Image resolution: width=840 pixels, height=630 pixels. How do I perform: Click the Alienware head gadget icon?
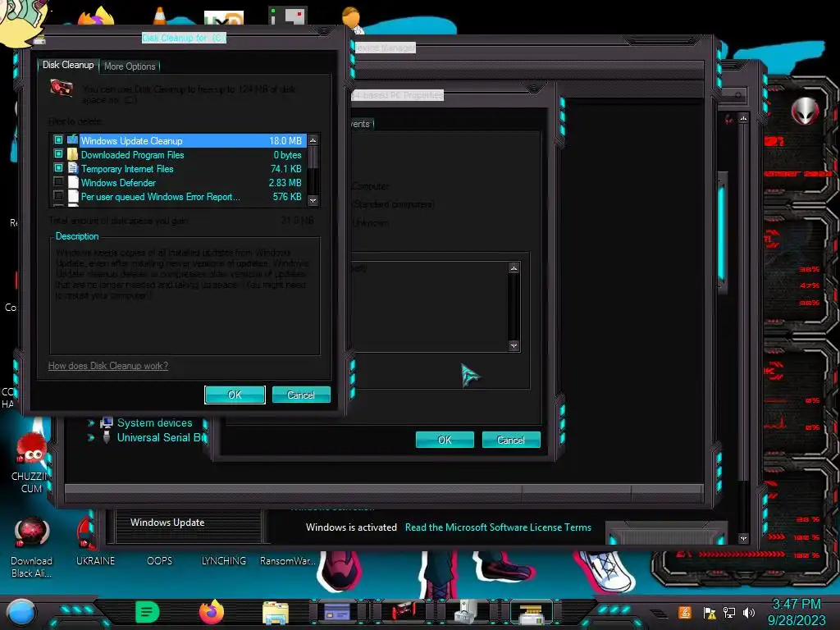[x=805, y=111]
